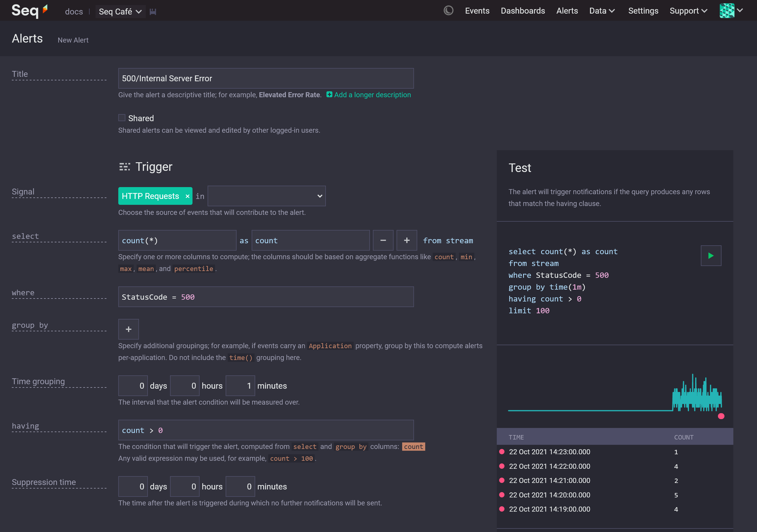Open the signal 'in' combo box

266,196
